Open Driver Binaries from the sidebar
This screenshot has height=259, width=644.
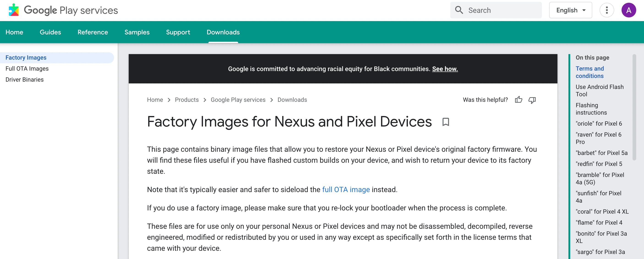[x=25, y=79]
